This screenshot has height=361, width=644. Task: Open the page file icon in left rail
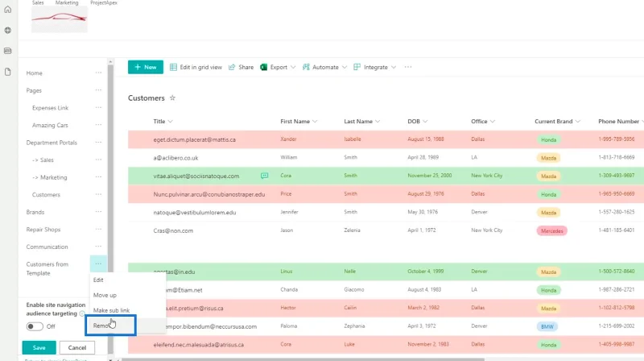(x=8, y=72)
